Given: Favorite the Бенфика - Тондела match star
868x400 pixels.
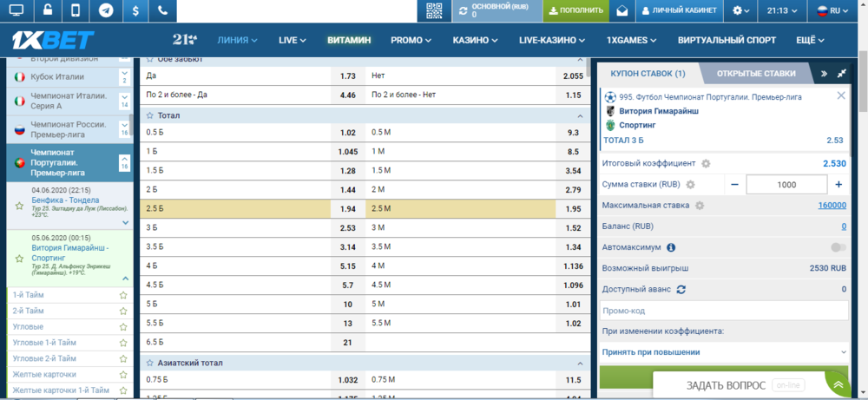Looking at the screenshot, I should click(x=19, y=206).
